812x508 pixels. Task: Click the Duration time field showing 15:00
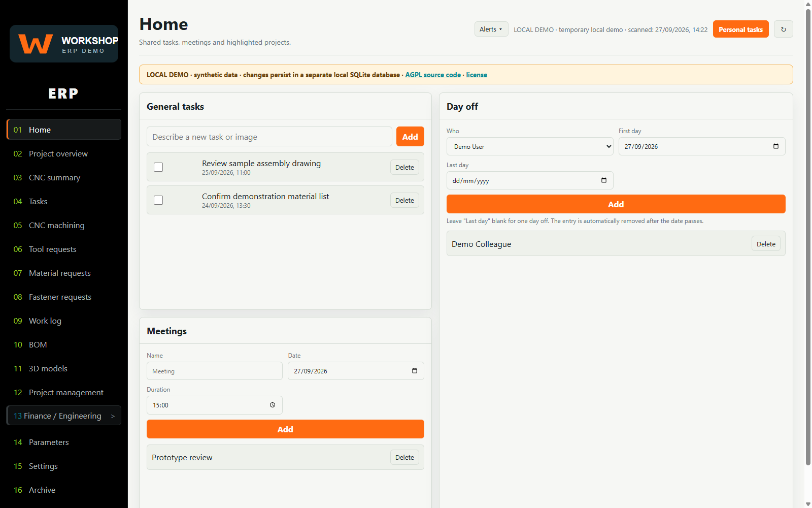215,405
